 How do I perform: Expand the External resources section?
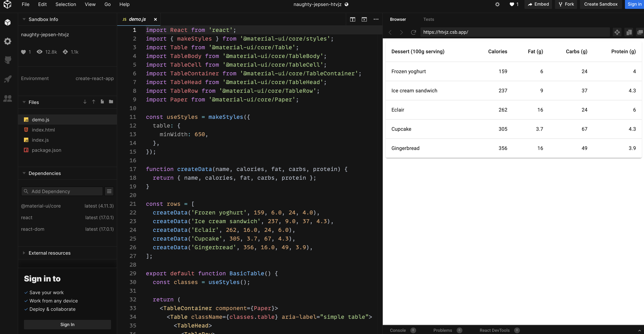24,253
